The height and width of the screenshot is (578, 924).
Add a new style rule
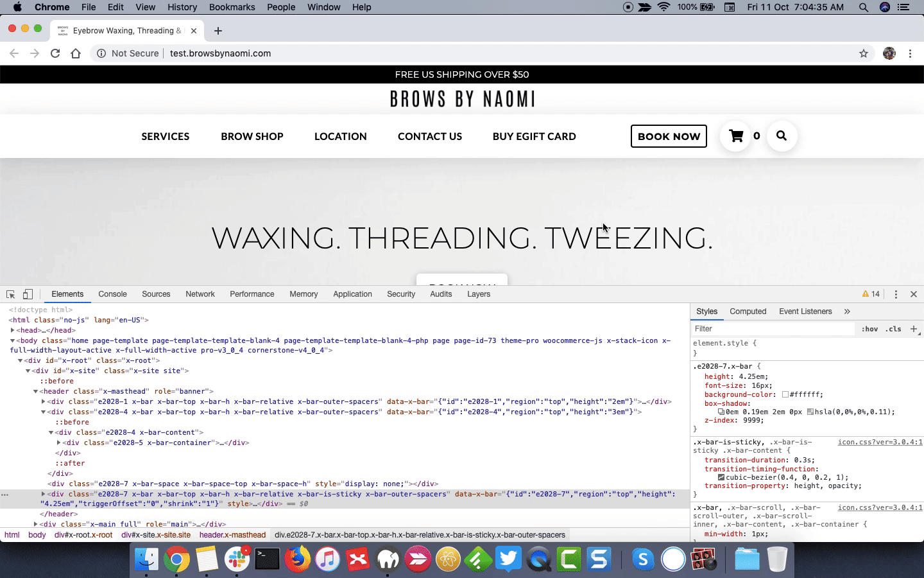[914, 329]
